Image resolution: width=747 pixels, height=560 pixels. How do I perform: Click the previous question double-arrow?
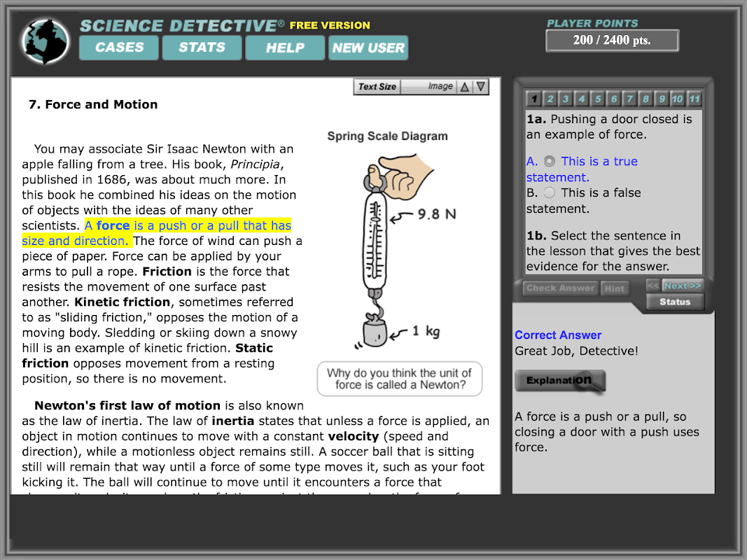point(652,286)
